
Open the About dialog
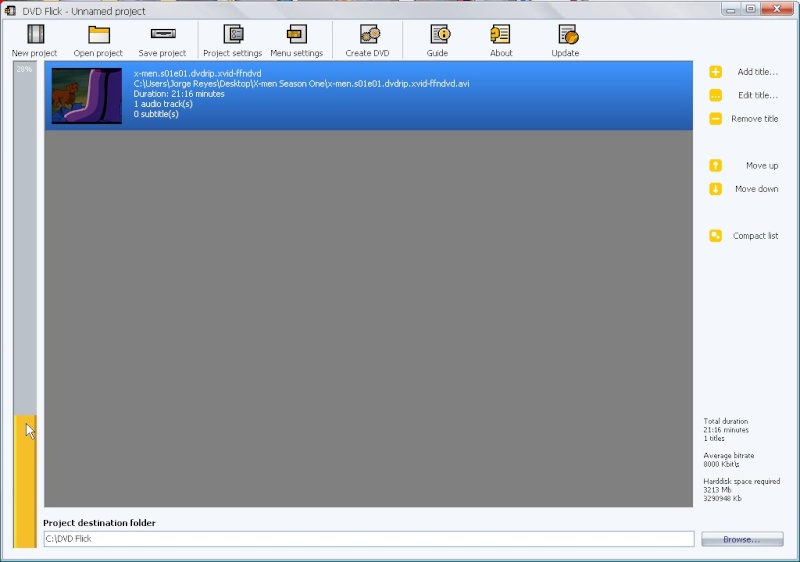[x=501, y=41]
